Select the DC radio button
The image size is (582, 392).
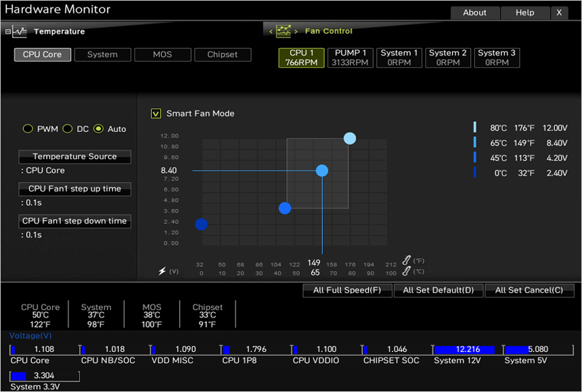(x=67, y=129)
